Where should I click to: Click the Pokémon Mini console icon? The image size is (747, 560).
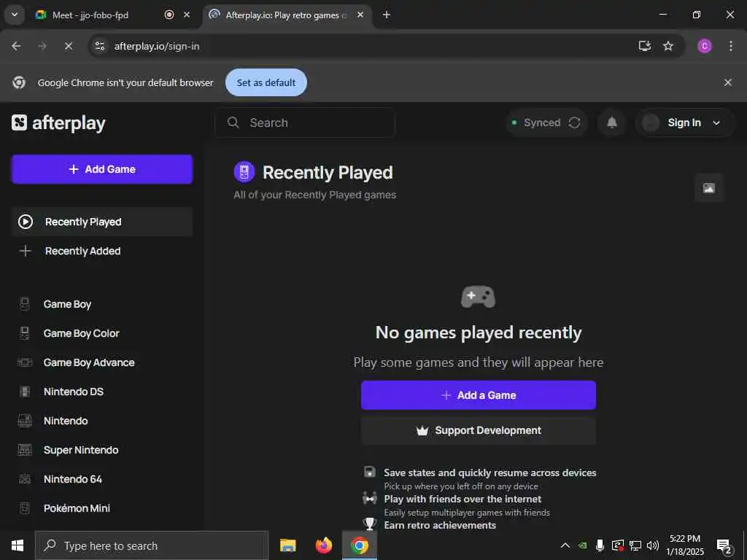[x=25, y=508]
